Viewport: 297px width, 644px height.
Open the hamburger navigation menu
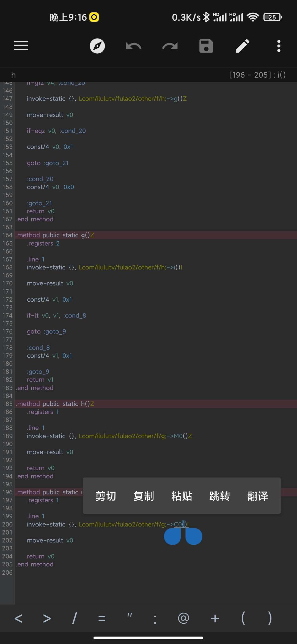pos(21,46)
